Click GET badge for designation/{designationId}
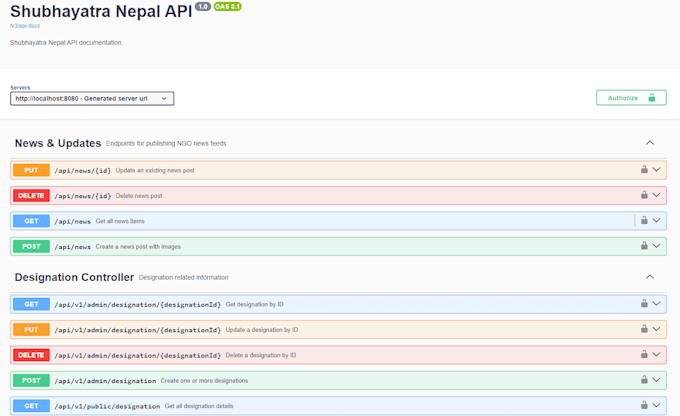The width and height of the screenshot is (680, 416). click(31, 304)
